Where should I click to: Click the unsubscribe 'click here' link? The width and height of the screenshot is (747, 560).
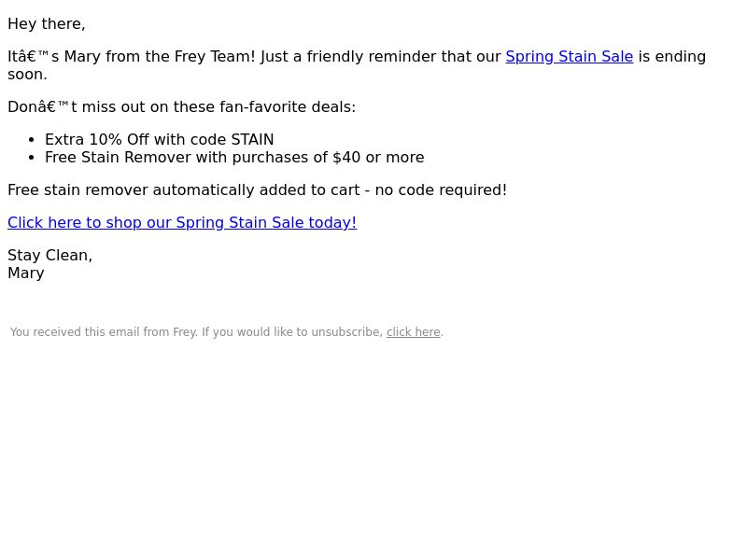(413, 332)
